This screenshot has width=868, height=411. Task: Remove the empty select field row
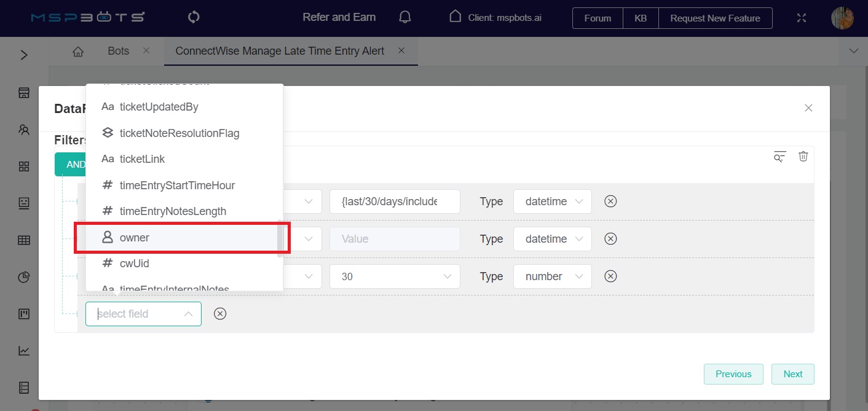(220, 314)
